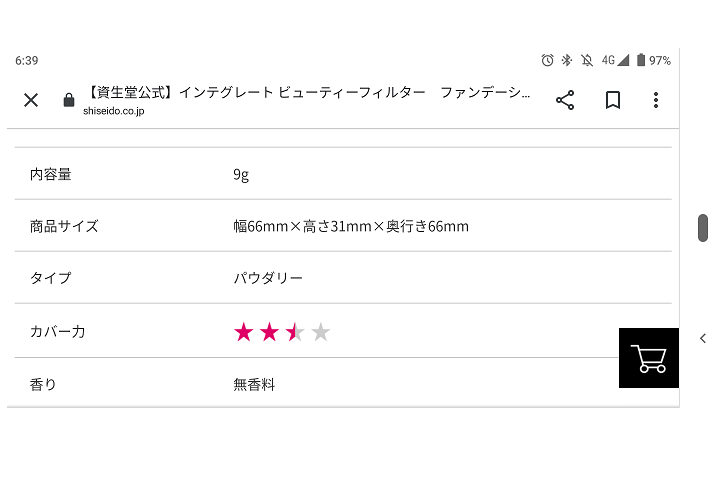Image resolution: width=720 pixels, height=479 pixels.
Task: Click the vertical scrollbar handle
Action: [703, 227]
